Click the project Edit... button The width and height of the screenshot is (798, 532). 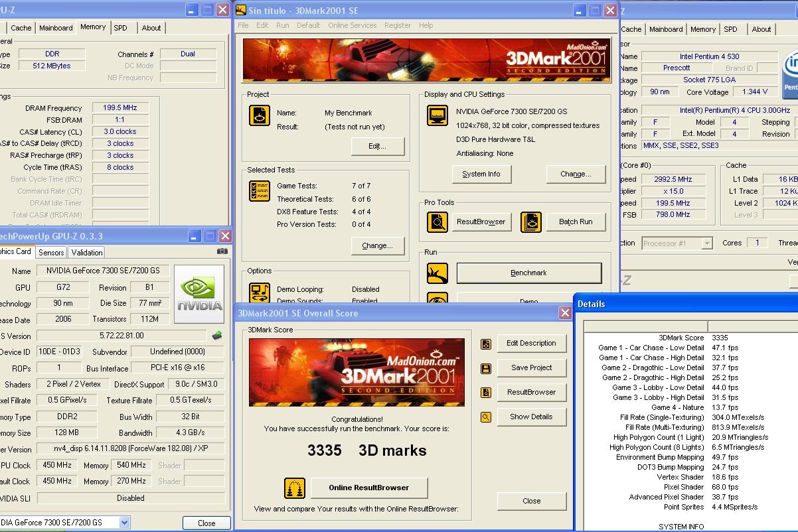coord(377,146)
